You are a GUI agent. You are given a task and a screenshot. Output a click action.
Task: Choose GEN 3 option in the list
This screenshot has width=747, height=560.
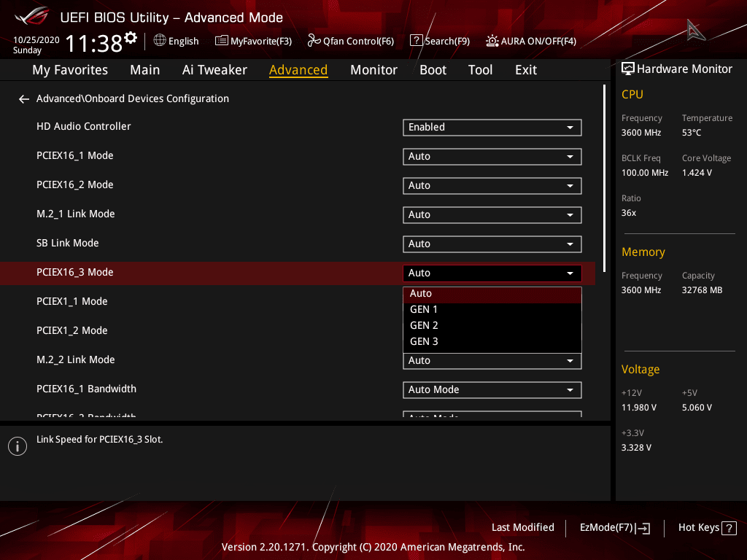pos(492,341)
